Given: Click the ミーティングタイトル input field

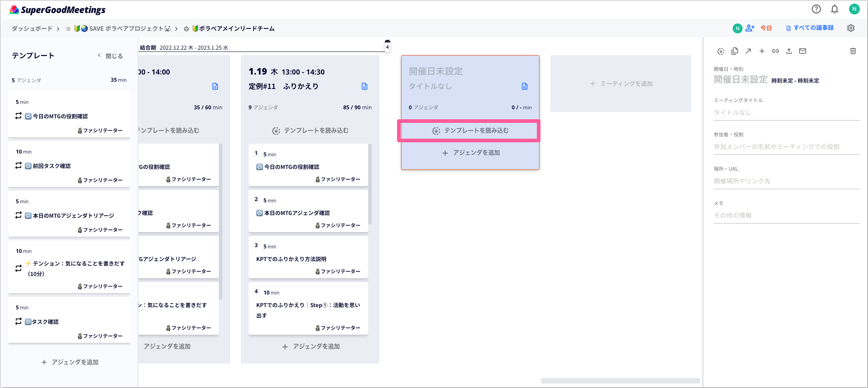Looking at the screenshot, I should point(786,112).
